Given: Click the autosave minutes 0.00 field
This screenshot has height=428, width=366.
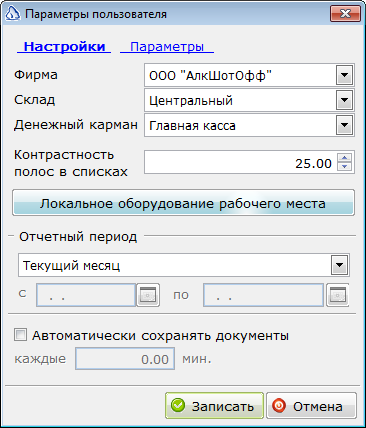Looking at the screenshot, I should 125,359.
